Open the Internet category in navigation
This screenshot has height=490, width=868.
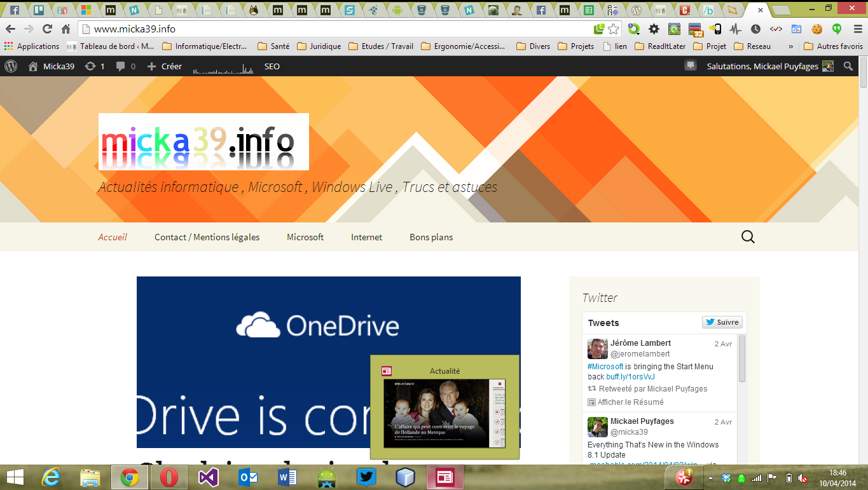coord(367,237)
